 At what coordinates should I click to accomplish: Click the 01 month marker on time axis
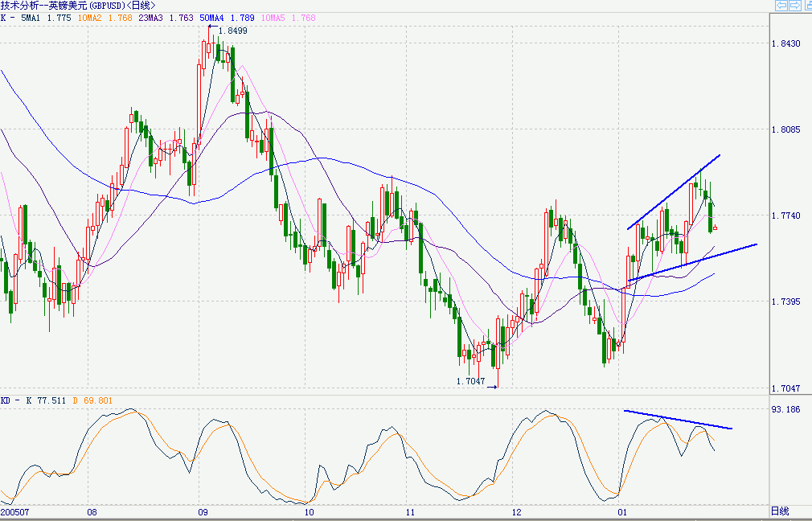pyautogui.click(x=622, y=512)
